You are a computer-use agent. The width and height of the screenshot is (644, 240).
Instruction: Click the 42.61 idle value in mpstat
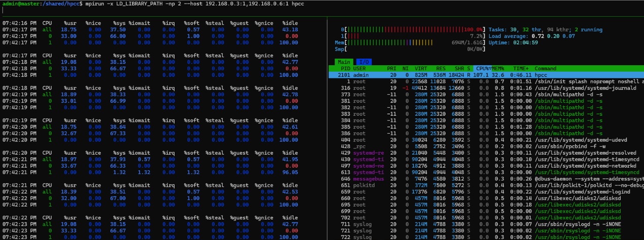point(291,127)
